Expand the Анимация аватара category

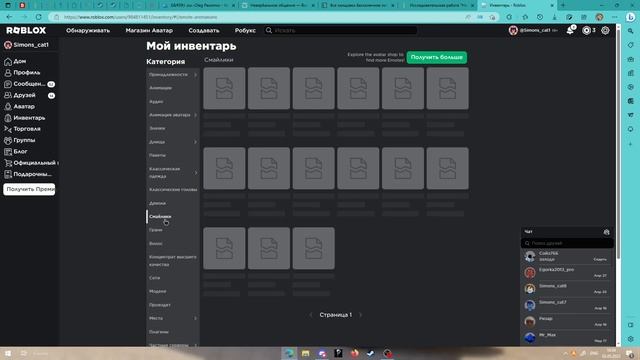click(x=172, y=115)
